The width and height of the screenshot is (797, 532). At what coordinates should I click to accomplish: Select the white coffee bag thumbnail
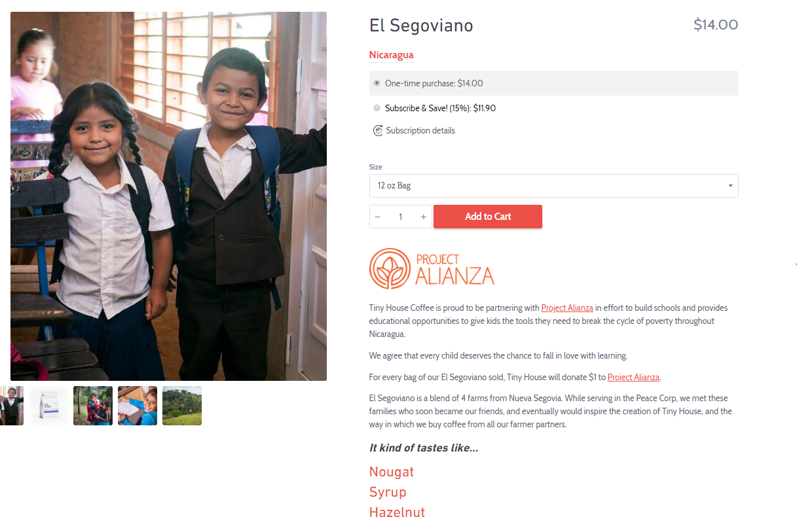click(48, 406)
